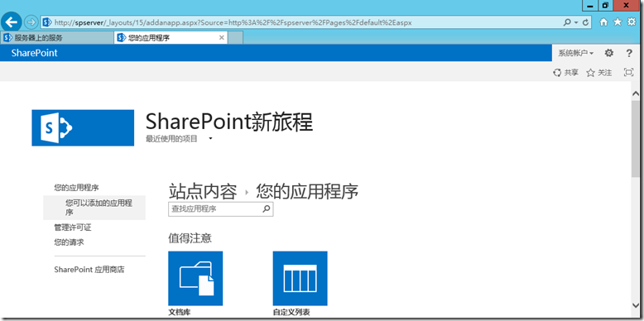
Task: Click the 自定义列表 app tile icon
Action: 300,278
